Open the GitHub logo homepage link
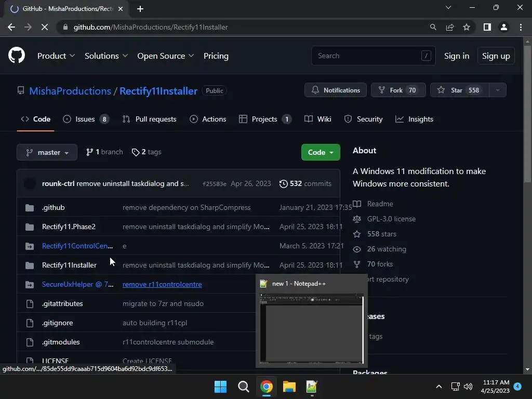532x399 pixels. pyautogui.click(x=16, y=56)
